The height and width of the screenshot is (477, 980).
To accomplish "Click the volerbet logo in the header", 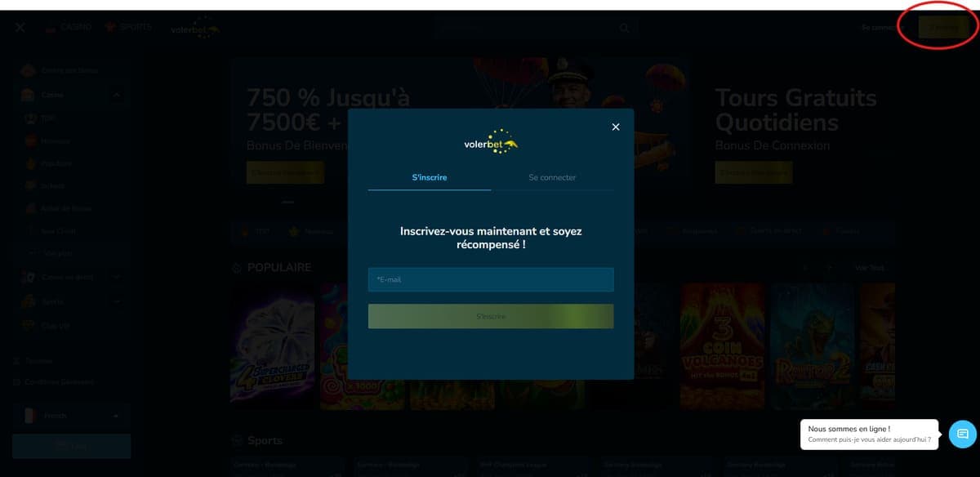I will [194, 29].
